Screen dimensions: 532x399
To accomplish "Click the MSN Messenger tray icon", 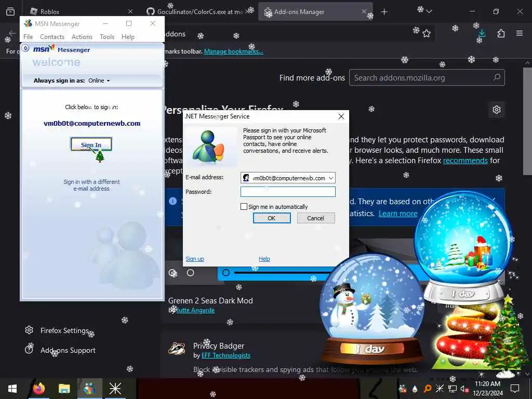I will pyautogui.click(x=403, y=389).
